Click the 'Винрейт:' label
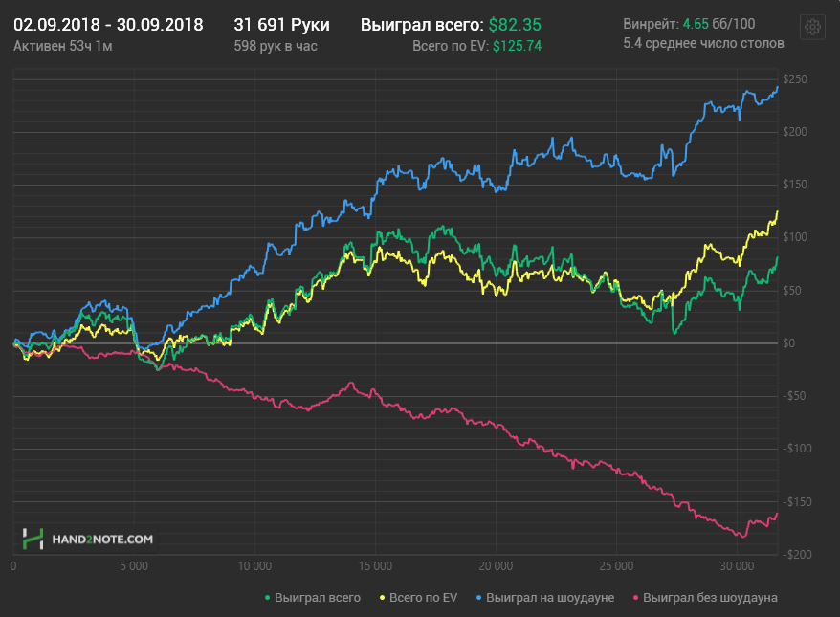Screen dimensions: 840x617 [x=651, y=24]
